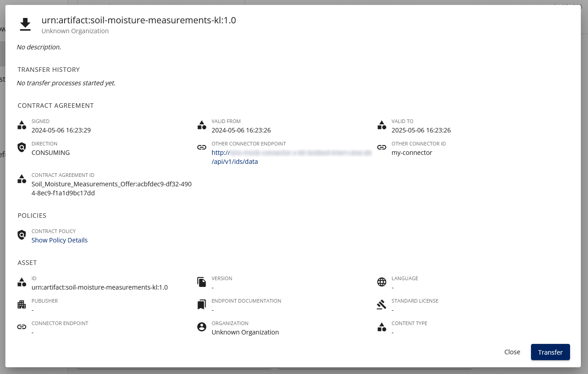Click the download icon beside the artifact title
This screenshot has width=588, height=374.
click(25, 25)
